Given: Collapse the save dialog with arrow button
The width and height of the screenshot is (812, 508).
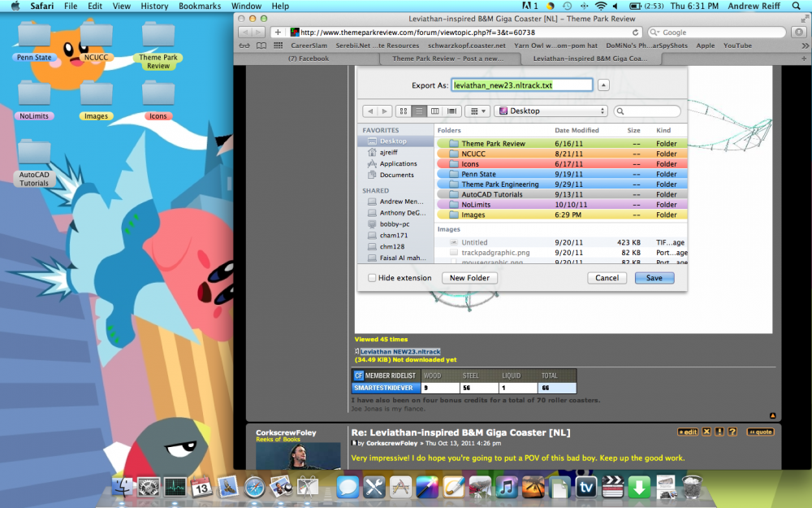Looking at the screenshot, I should coord(603,85).
